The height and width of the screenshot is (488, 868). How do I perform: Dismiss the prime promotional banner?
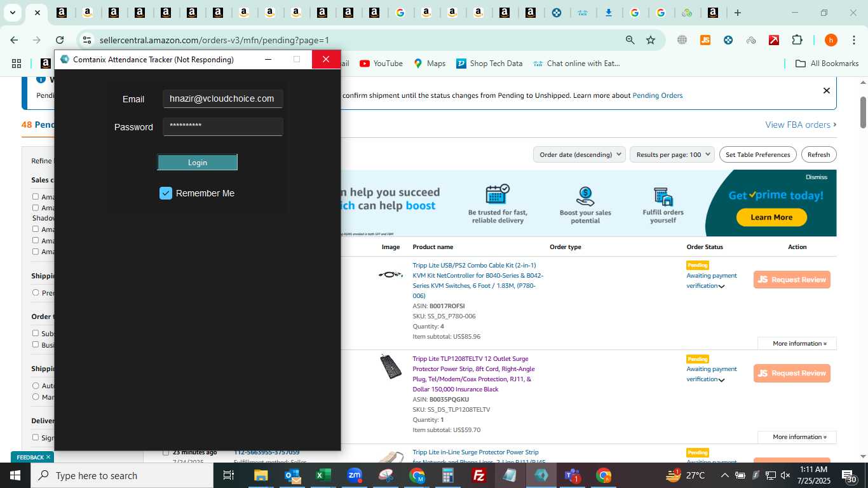pos(817,177)
